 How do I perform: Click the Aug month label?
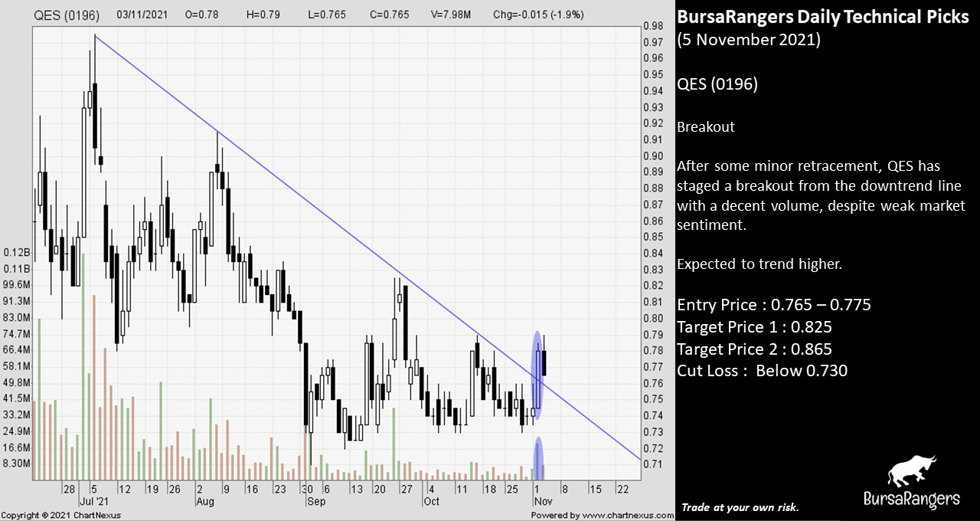(204, 502)
